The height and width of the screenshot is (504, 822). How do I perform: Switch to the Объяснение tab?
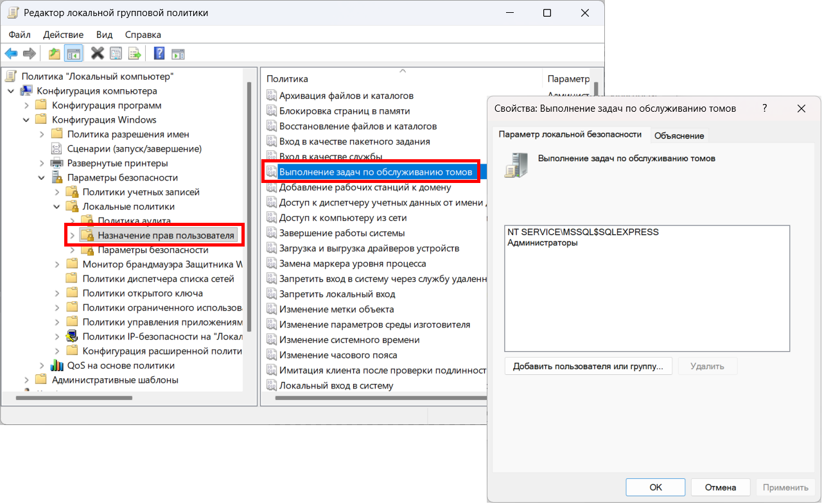pyautogui.click(x=679, y=135)
